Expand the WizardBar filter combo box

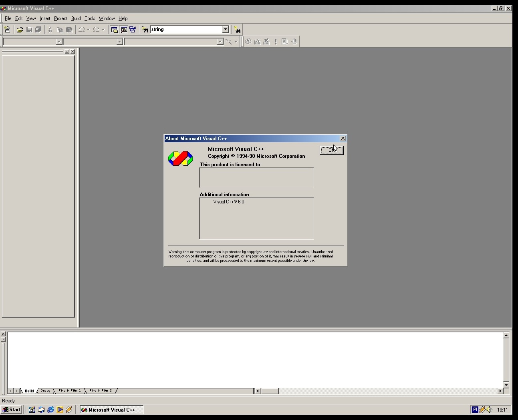119,42
